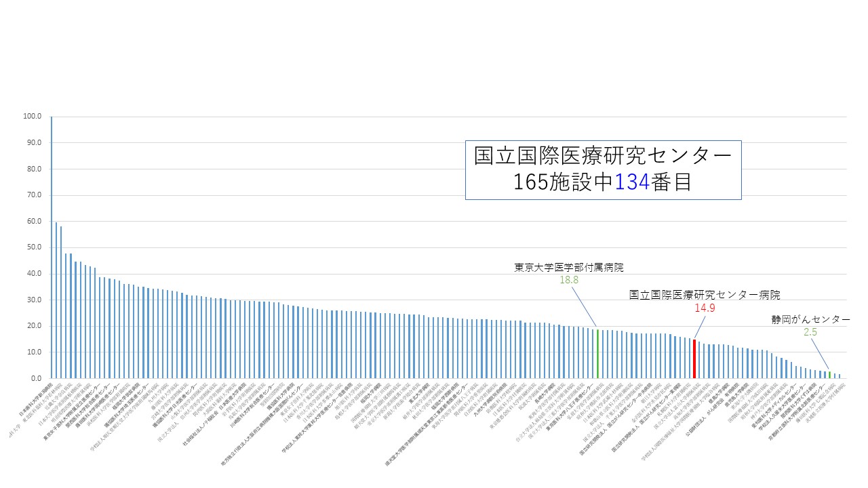Select the callout label 静岡がんセンター
The height and width of the screenshot is (488, 868).
810,320
